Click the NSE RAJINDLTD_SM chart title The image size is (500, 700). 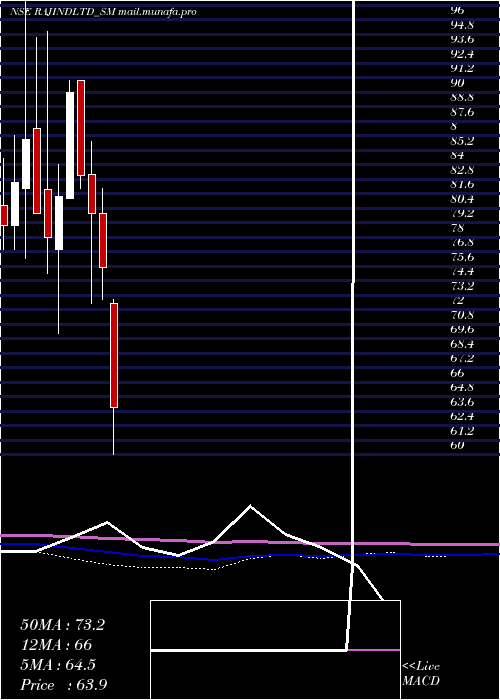point(104,12)
